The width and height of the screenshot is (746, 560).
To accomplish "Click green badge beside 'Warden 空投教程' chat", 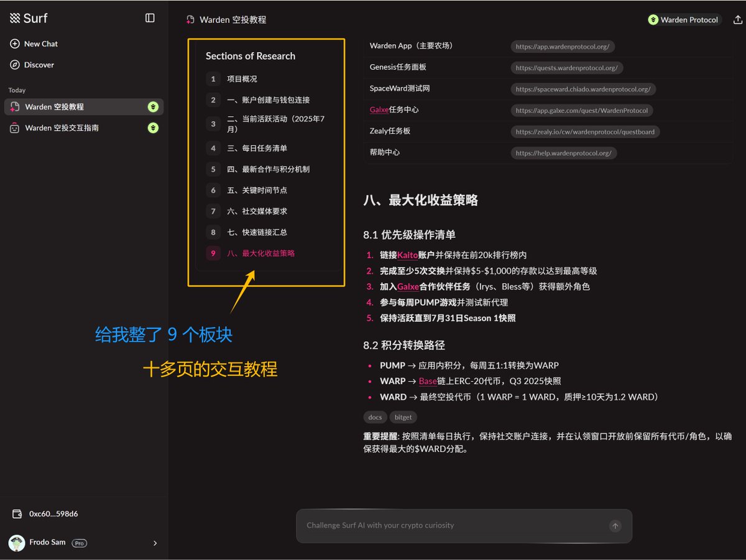I will 153,107.
